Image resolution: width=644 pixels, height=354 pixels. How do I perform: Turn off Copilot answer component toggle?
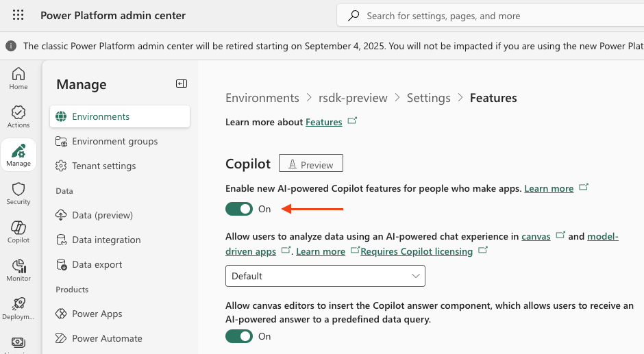[239, 336]
